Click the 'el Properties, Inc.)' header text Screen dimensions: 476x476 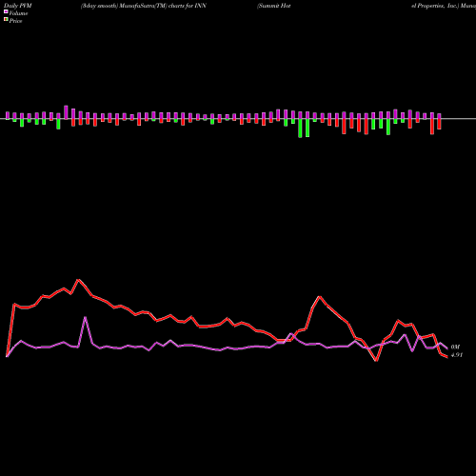coord(435,6)
